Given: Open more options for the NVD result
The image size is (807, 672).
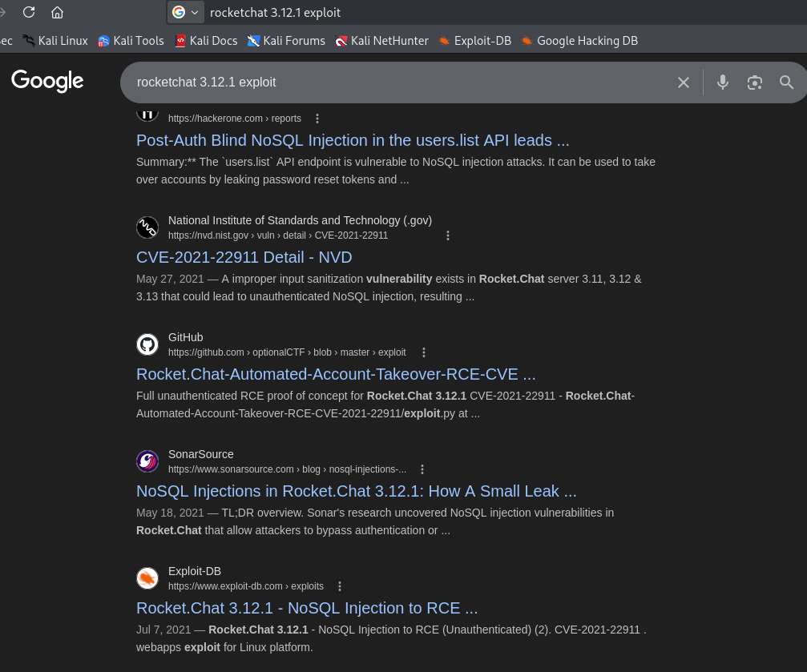Looking at the screenshot, I should (x=448, y=235).
